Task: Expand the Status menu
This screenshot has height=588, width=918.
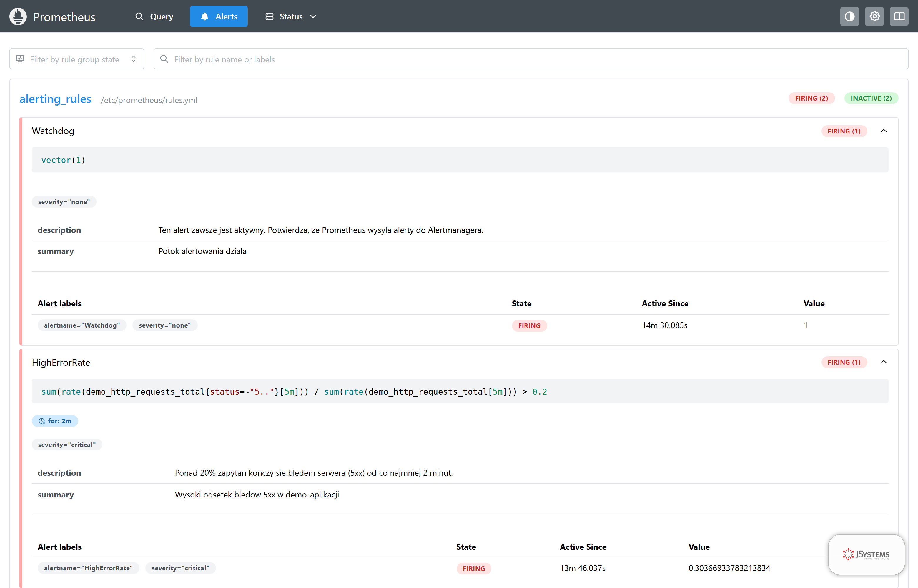Action: pos(291,16)
